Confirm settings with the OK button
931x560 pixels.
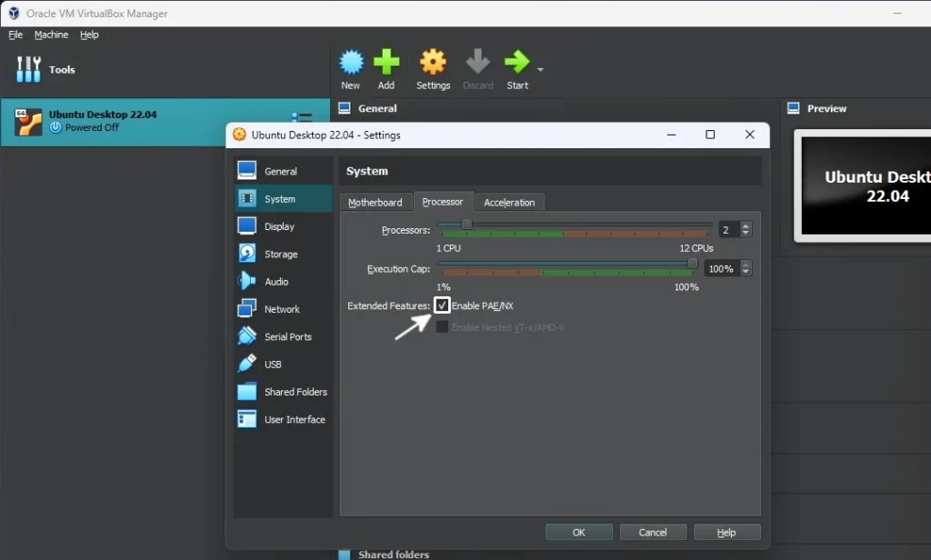pos(579,532)
